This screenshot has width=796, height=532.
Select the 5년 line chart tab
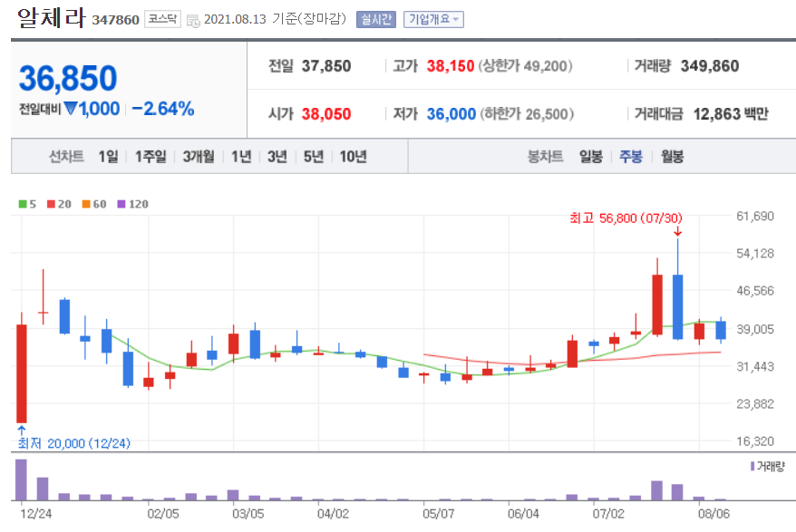click(313, 157)
